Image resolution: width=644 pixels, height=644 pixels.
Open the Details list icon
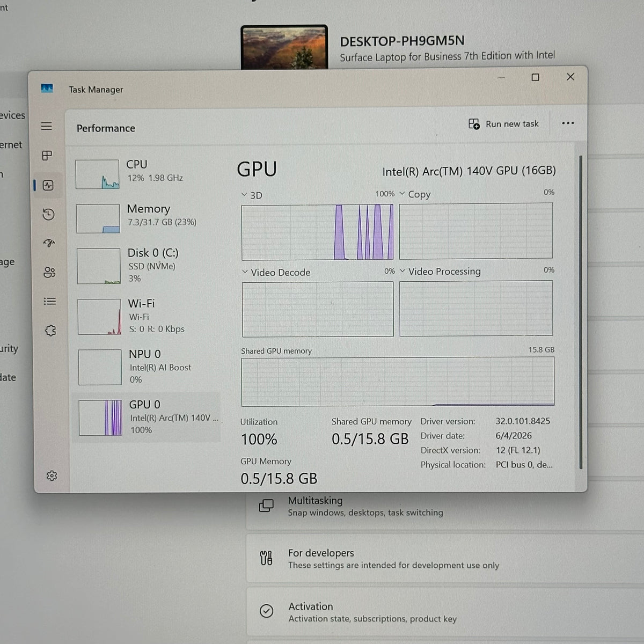[50, 301]
